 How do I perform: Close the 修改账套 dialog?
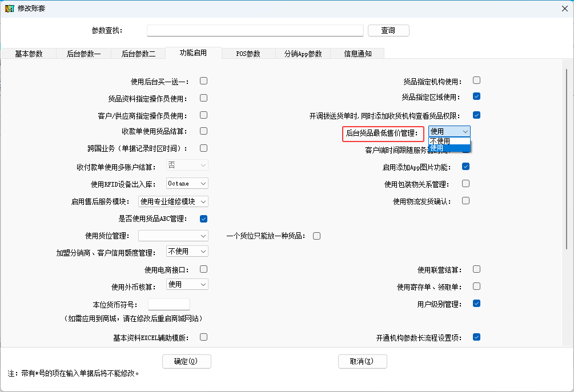tap(564, 9)
